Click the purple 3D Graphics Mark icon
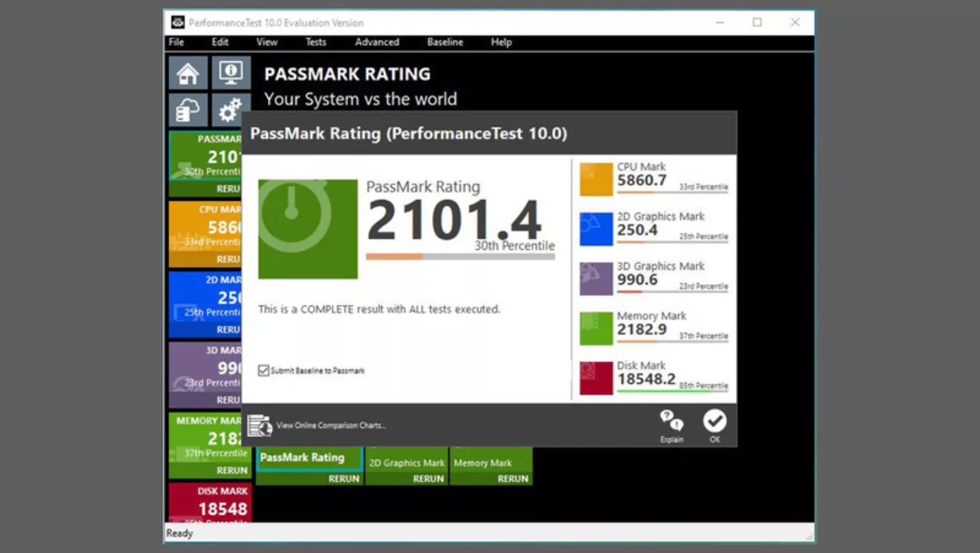 [596, 279]
